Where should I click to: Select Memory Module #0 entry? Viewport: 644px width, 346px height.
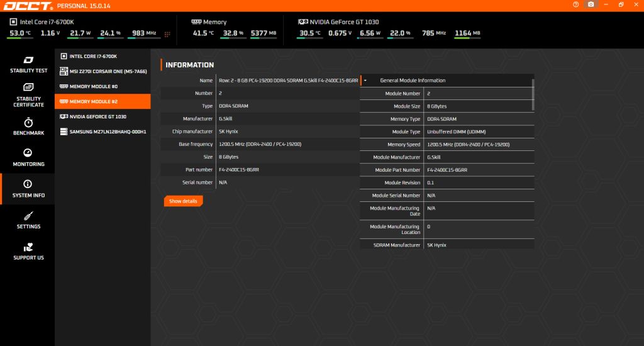(x=103, y=87)
